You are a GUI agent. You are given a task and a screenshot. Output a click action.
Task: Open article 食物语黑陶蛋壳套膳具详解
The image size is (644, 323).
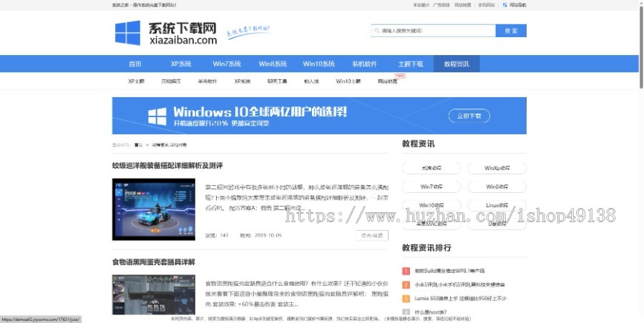(154, 262)
